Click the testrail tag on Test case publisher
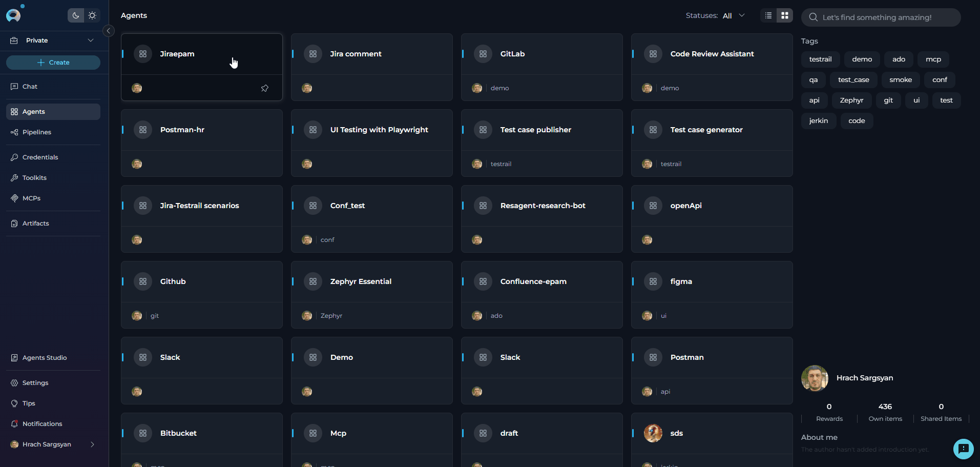The width and height of the screenshot is (980, 467). click(501, 164)
